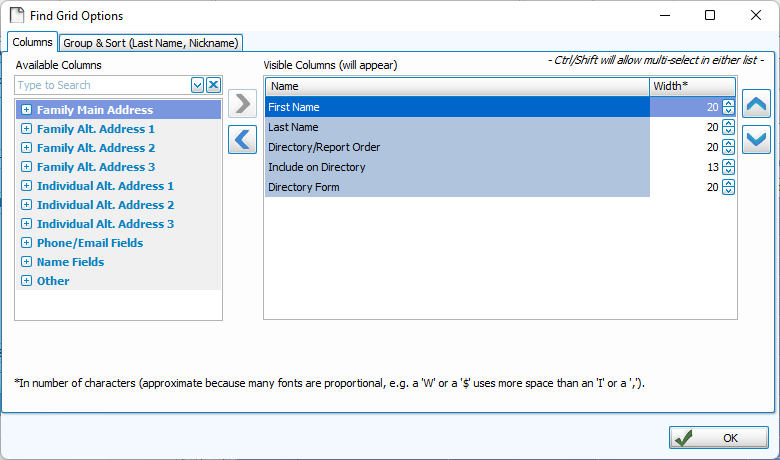Expand the Phone/Email Fields group
Image resolution: width=780 pixels, height=460 pixels.
(26, 243)
